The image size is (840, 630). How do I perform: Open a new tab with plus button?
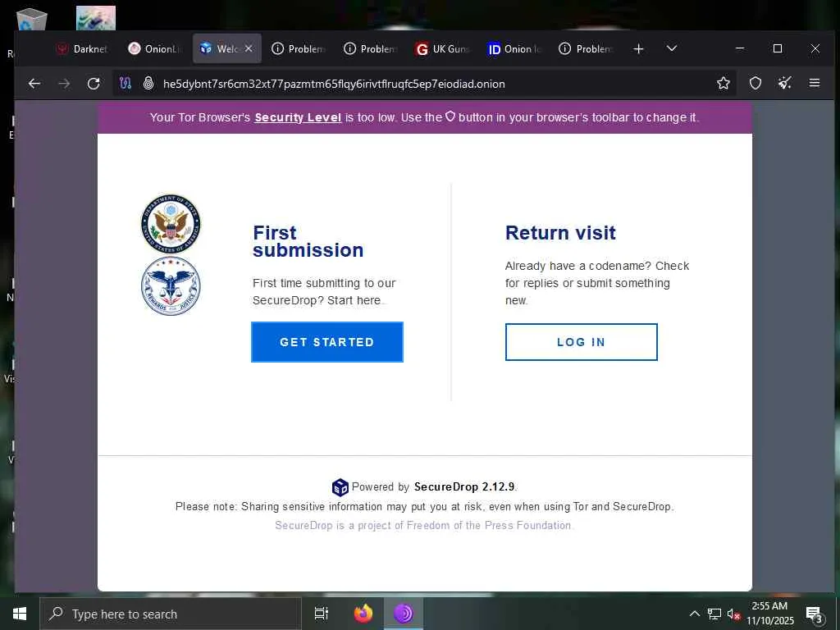[x=638, y=48]
